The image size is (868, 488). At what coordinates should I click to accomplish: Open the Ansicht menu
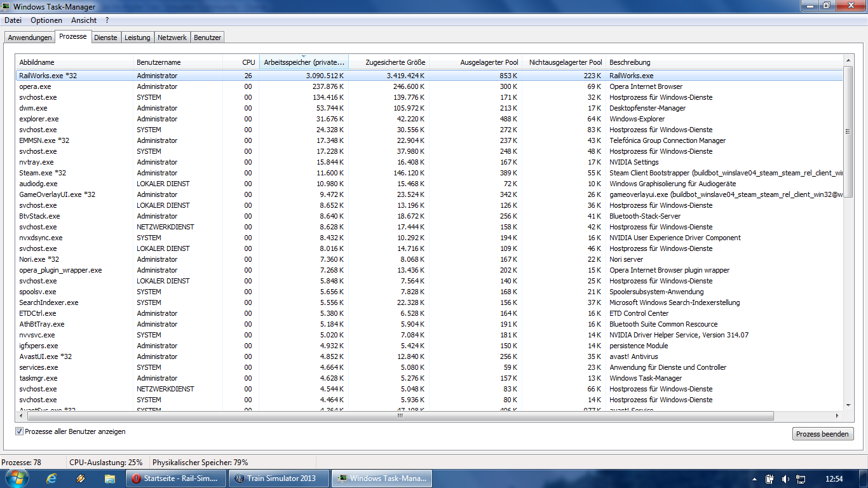pyautogui.click(x=84, y=20)
